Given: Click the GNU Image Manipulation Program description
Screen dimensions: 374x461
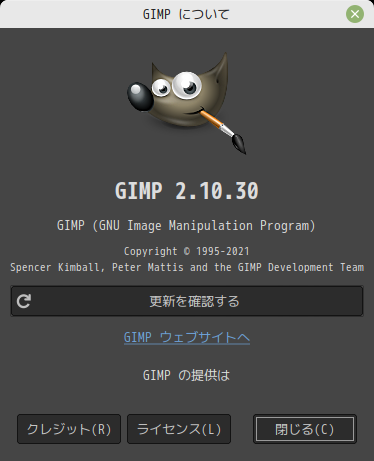Looking at the screenshot, I should (186, 226).
